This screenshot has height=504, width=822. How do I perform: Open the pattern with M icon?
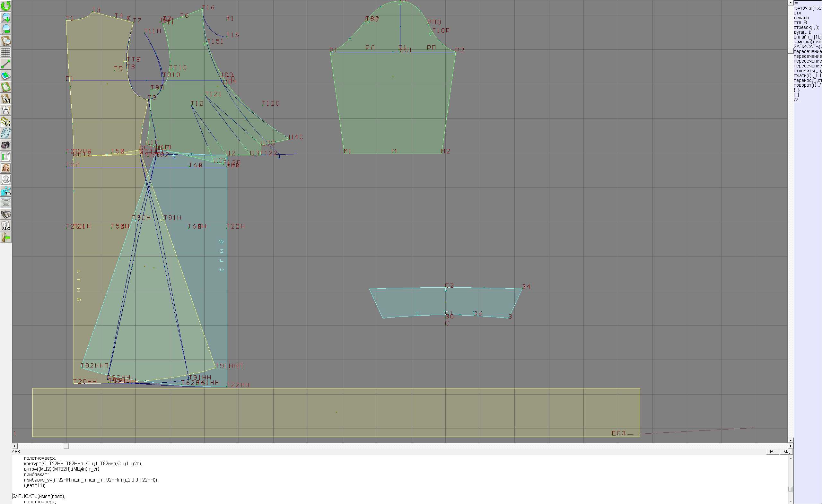(x=6, y=99)
